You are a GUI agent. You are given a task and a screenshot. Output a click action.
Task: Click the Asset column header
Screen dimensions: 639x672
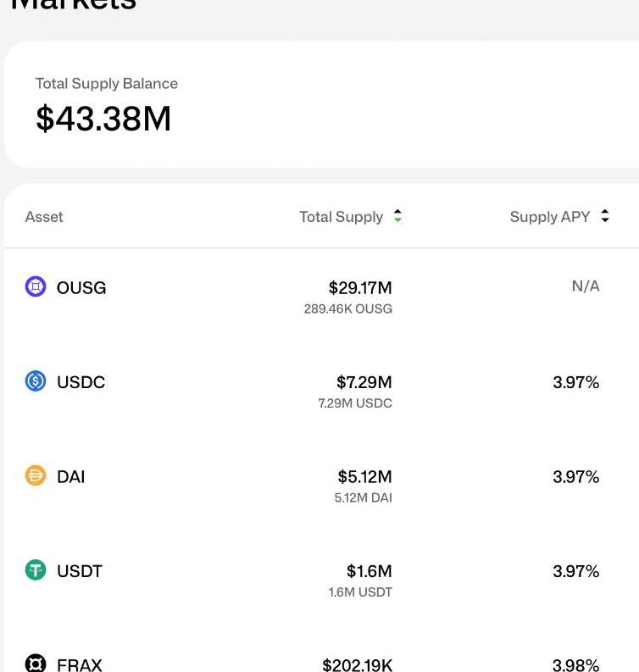point(44,217)
